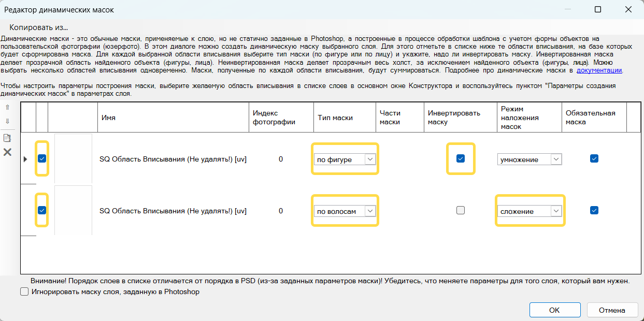Image resolution: width=644 pixels, height=321 pixels.
Task: Enable 'Игнорировать маску слоя' checkbox
Action: 24,292
